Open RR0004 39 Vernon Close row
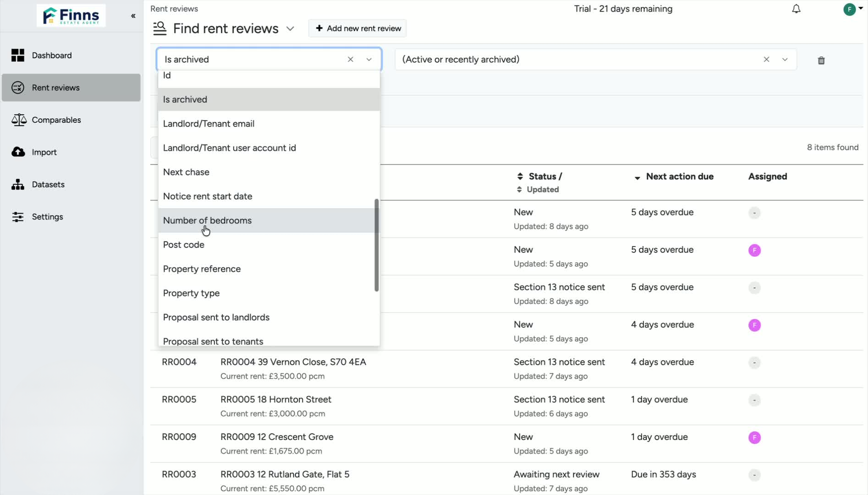This screenshot has height=495, width=868. click(x=506, y=369)
